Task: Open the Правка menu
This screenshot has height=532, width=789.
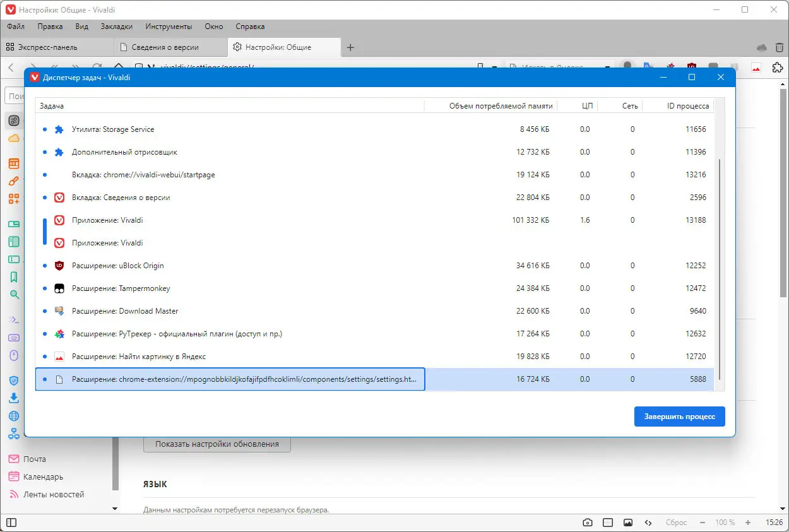Action: pos(50,27)
